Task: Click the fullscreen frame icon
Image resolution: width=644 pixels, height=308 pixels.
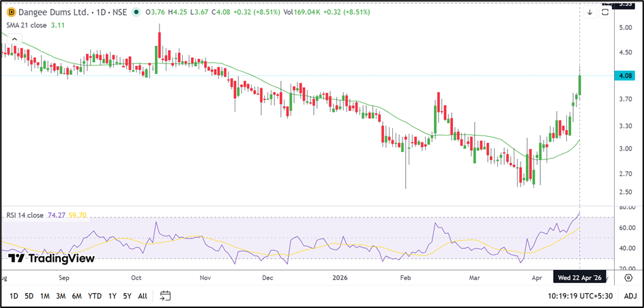Action: (x=604, y=12)
